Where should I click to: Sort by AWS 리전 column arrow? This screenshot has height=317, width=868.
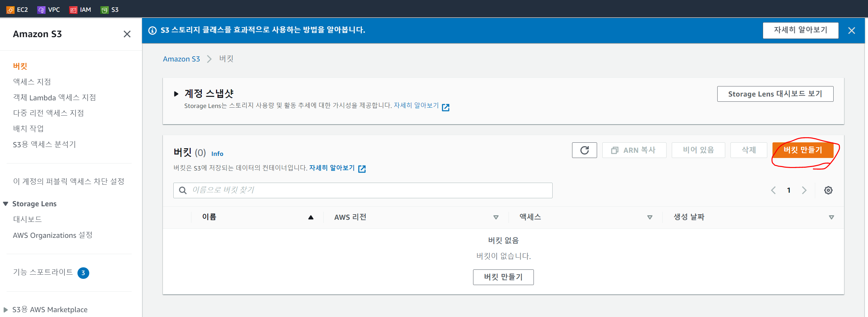[x=496, y=217]
